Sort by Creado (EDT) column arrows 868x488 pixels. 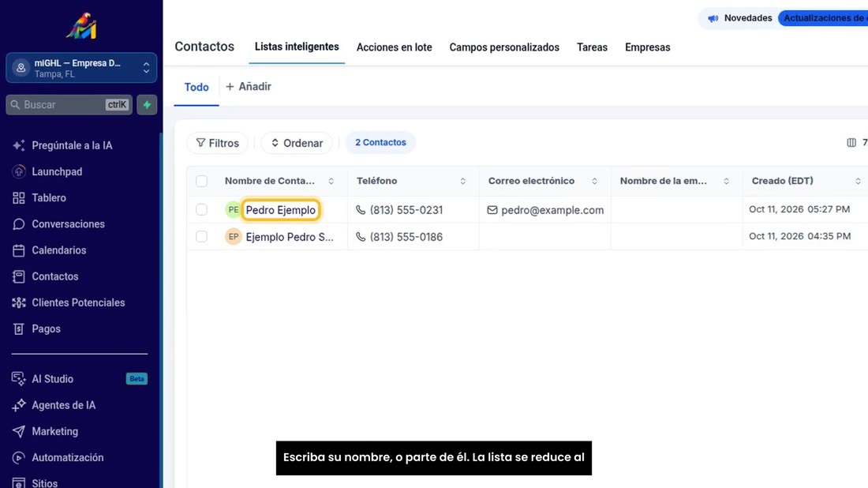pyautogui.click(x=858, y=181)
